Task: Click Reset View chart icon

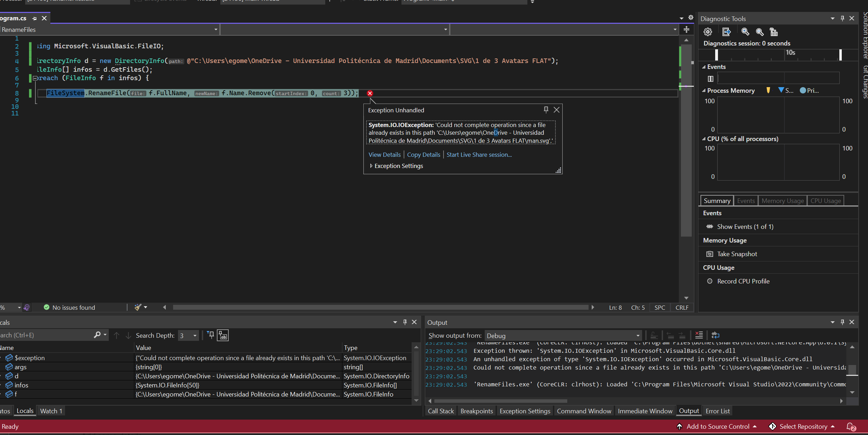Action: pos(774,32)
